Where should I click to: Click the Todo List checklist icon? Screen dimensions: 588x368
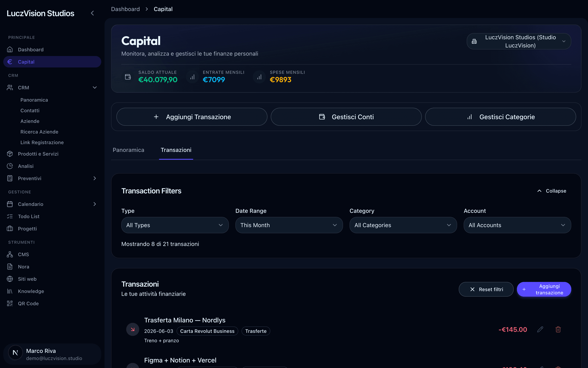[x=10, y=216]
